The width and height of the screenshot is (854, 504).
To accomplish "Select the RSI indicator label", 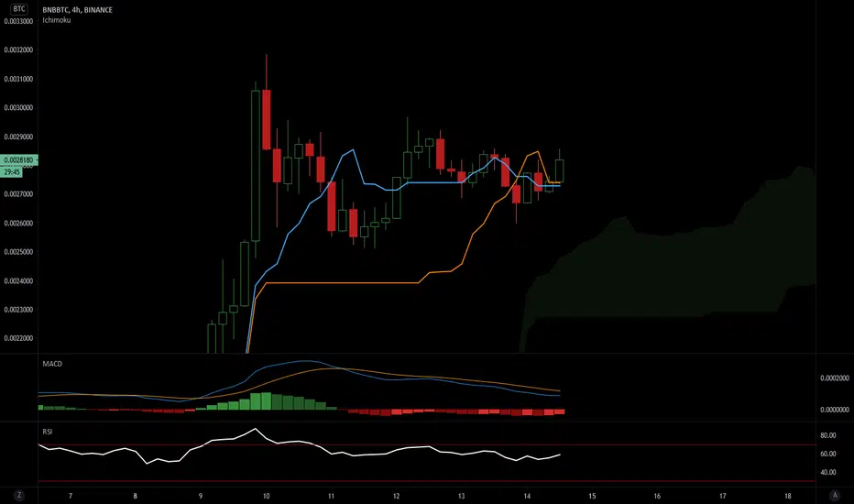I will coord(48,432).
